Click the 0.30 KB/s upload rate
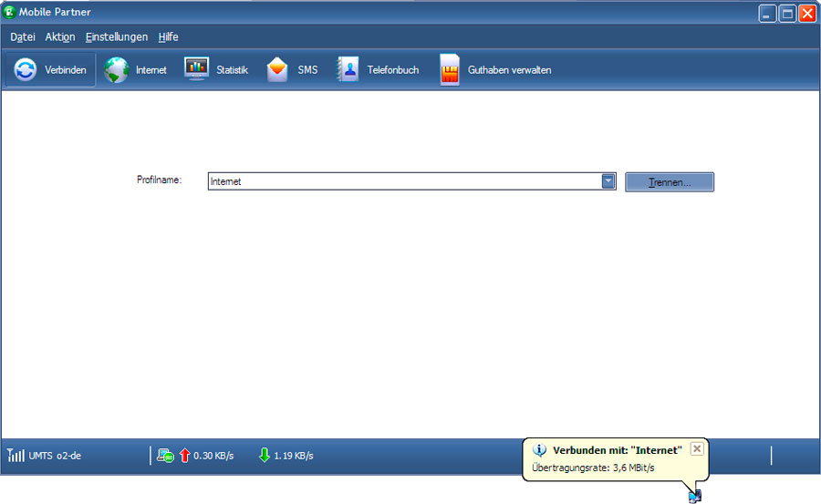Screen dimensions: 821x504 [x=213, y=456]
